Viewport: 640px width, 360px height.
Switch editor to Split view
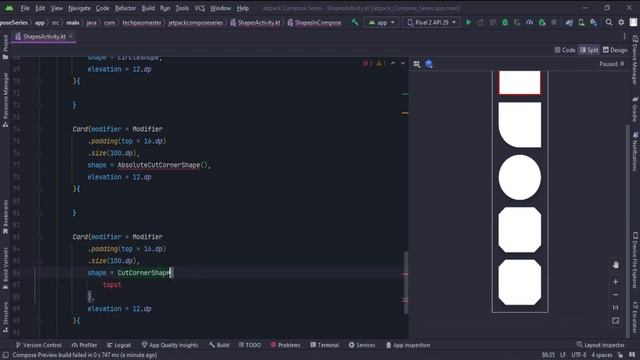coord(589,50)
